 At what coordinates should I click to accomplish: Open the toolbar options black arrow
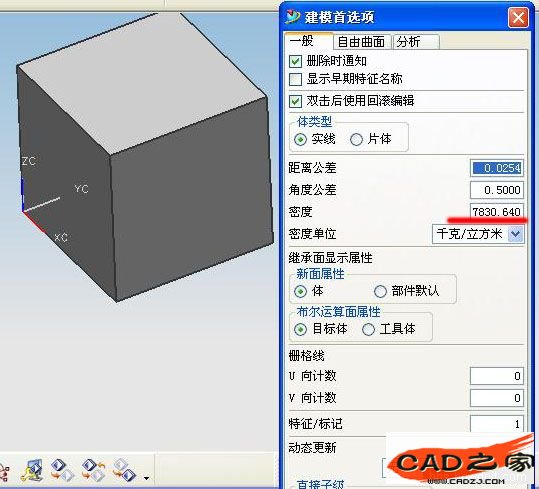click(147, 478)
